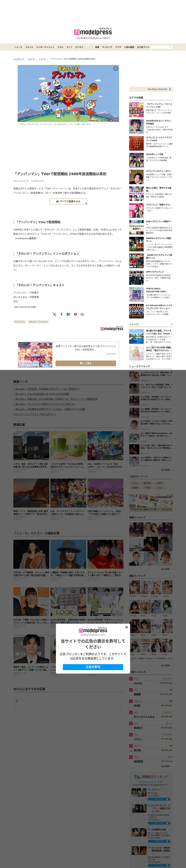This screenshot has height=868, width=186.
Task: Click the zoom icon on Anpanman image
Action: click(115, 68)
